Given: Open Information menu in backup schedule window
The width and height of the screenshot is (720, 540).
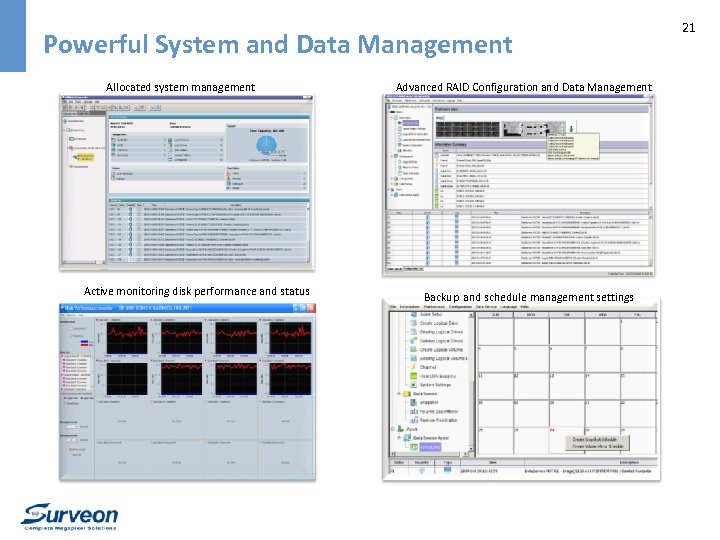Looking at the screenshot, I should click(x=410, y=307).
